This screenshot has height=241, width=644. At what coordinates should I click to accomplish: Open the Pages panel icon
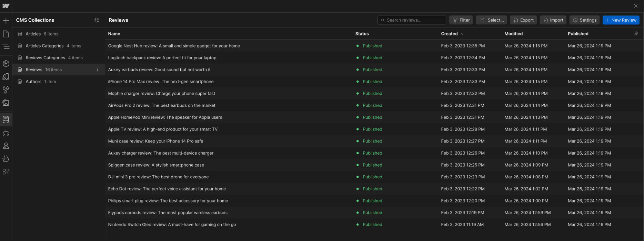(6, 34)
